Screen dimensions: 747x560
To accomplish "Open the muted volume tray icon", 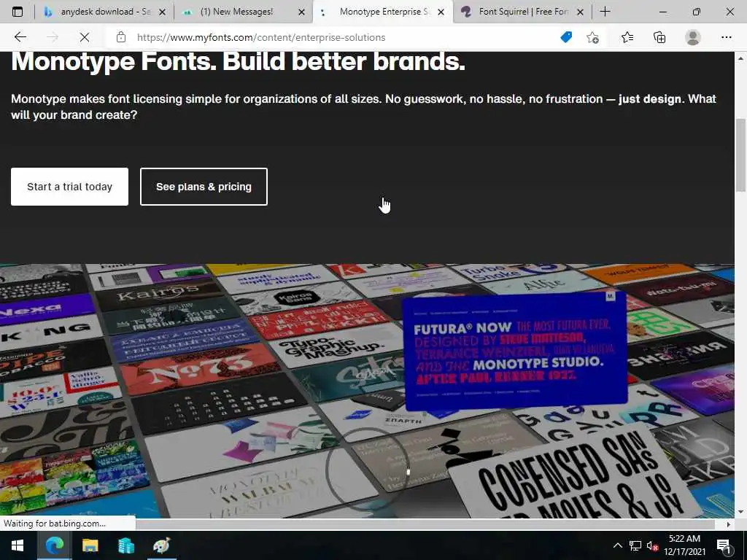I will pyautogui.click(x=652, y=545).
